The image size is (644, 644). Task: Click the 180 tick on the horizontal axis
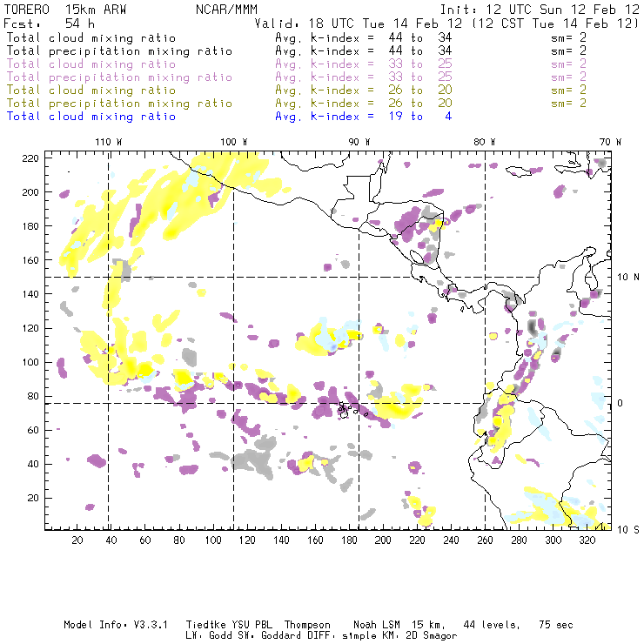(x=349, y=540)
